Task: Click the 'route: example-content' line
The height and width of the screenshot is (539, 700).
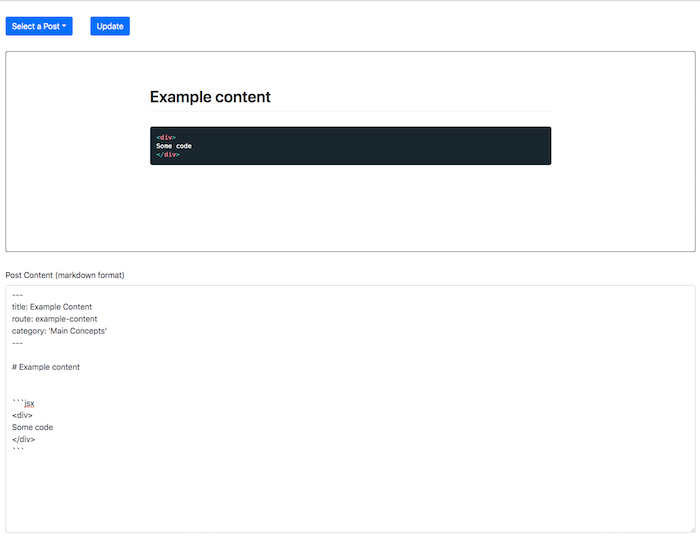Action: [54, 319]
